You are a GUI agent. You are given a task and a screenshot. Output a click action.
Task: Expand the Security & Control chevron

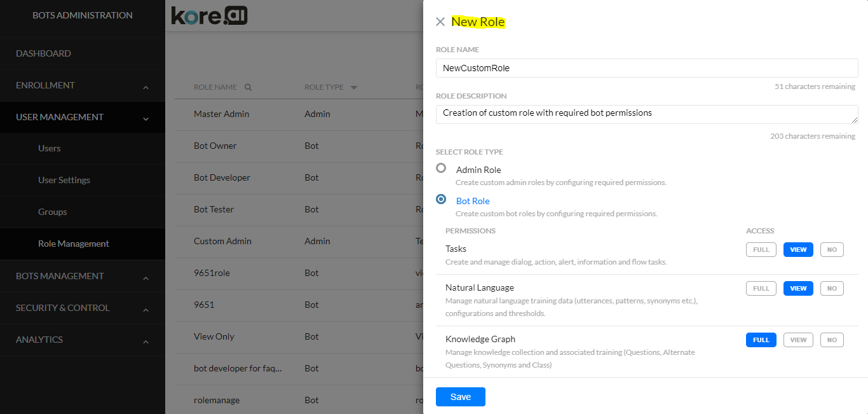pyautogui.click(x=146, y=310)
